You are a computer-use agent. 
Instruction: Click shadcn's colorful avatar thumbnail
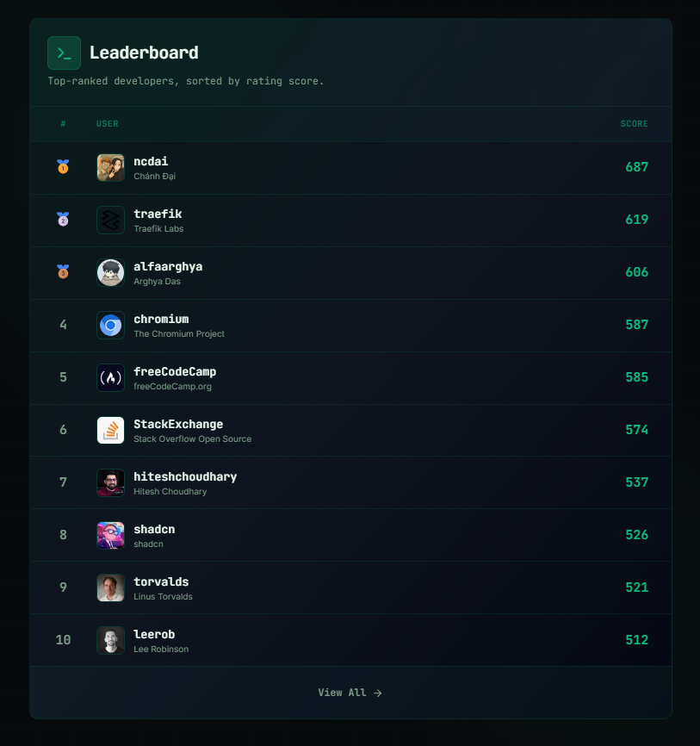[110, 534]
